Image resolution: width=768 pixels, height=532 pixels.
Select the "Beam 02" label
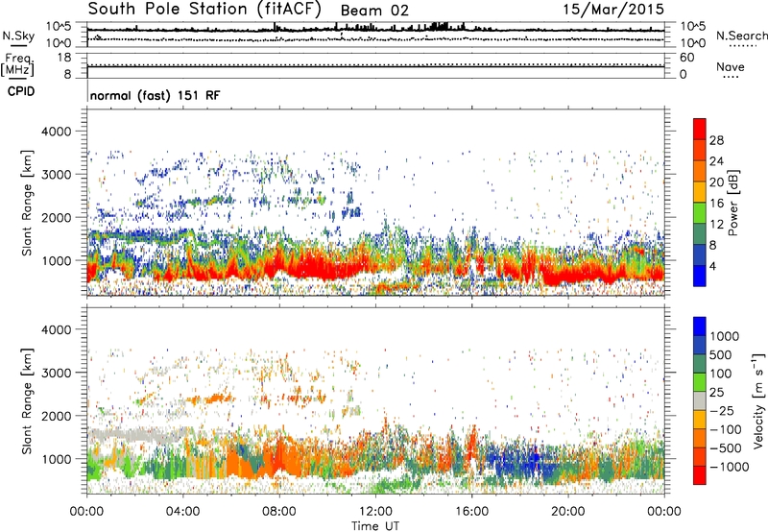click(x=374, y=11)
